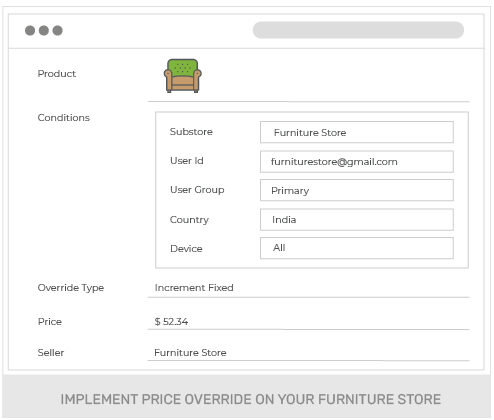This screenshot has height=420, width=494.
Task: Click the first gray window dot
Action: tap(30, 30)
